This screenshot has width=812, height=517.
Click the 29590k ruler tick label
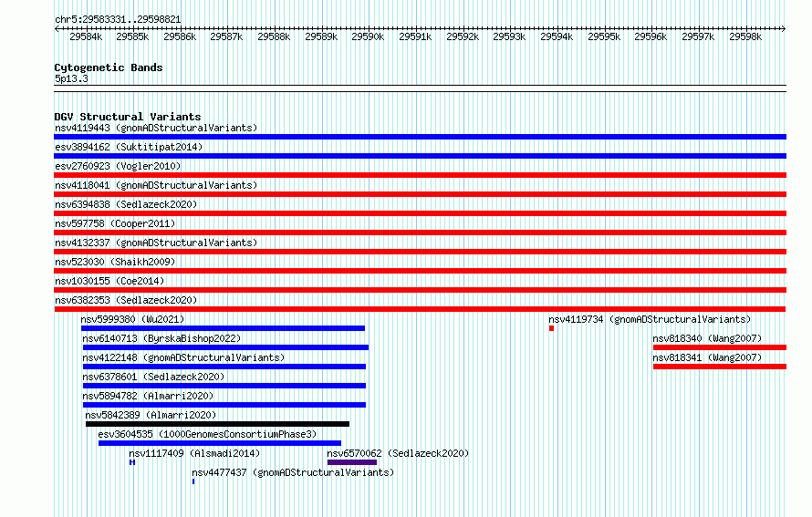(368, 36)
